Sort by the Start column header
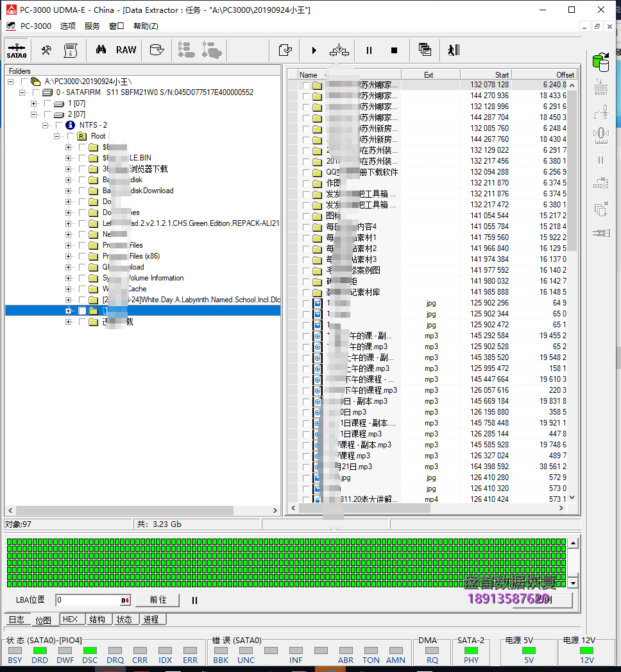This screenshot has height=672, width=621. tap(486, 74)
